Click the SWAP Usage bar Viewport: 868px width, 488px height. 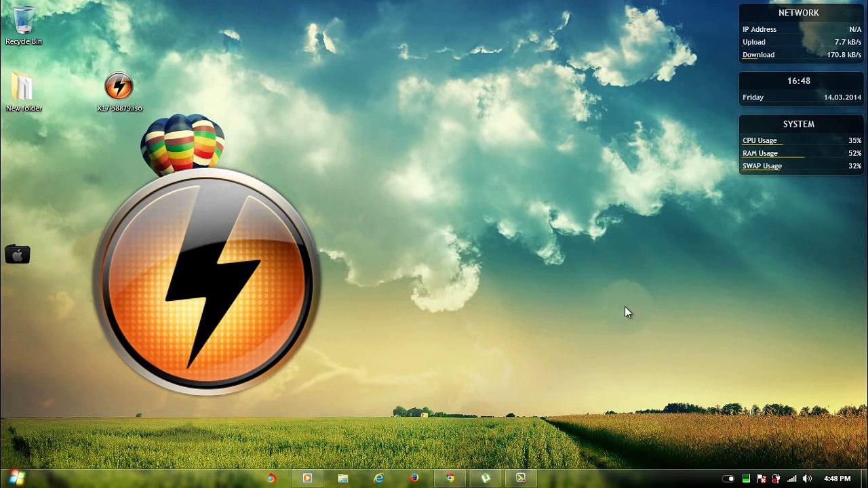[x=802, y=166]
